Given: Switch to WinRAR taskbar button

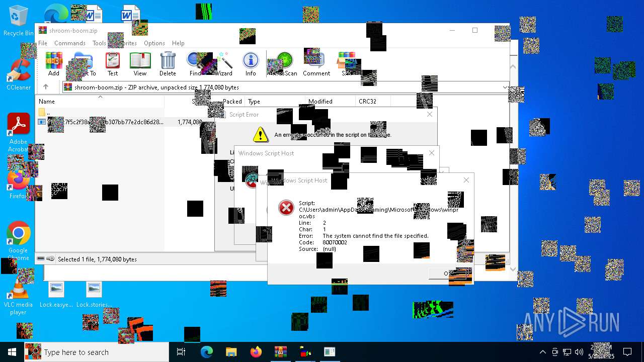Looking at the screenshot, I should coord(280,352).
